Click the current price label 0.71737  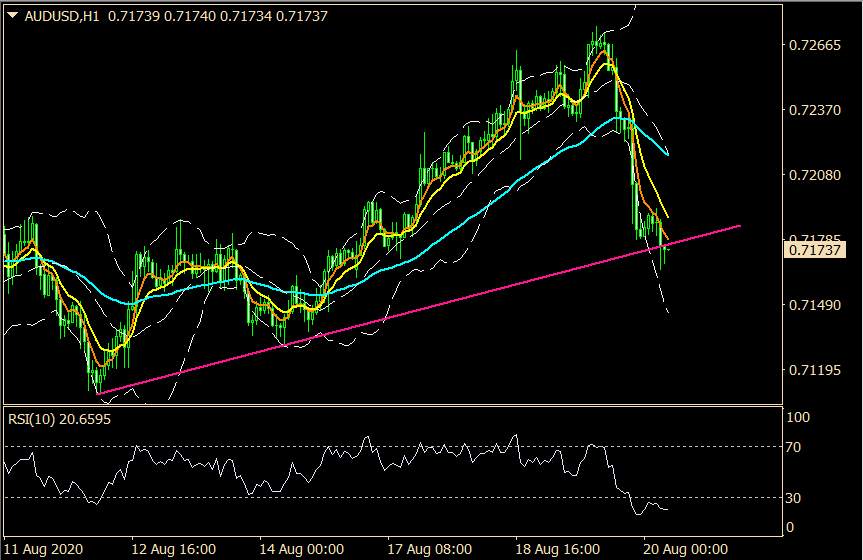point(815,251)
